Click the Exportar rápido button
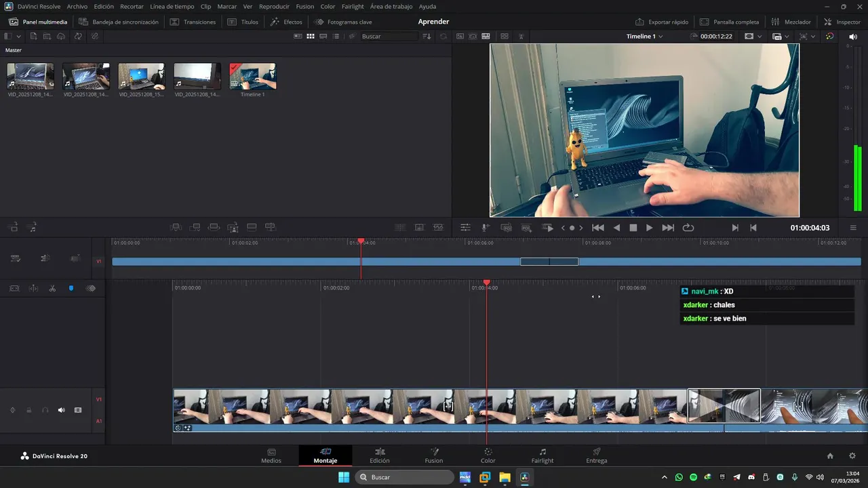Image resolution: width=868 pixels, height=488 pixels. (662, 22)
